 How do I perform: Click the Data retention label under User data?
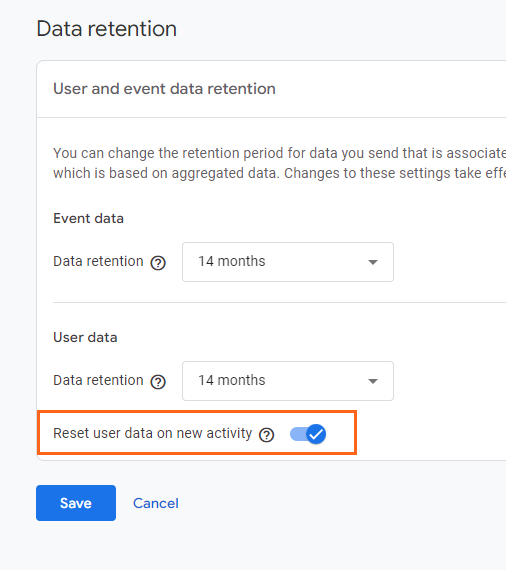click(x=98, y=380)
